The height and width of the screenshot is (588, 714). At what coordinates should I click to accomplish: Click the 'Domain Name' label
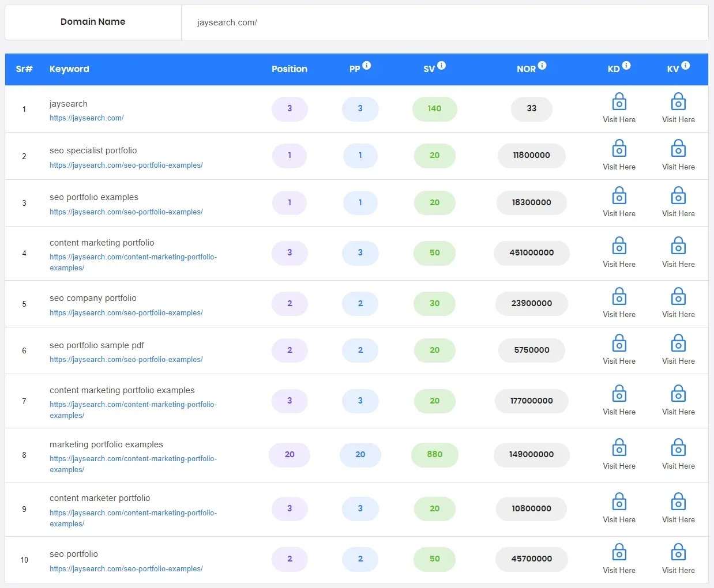[x=93, y=22]
